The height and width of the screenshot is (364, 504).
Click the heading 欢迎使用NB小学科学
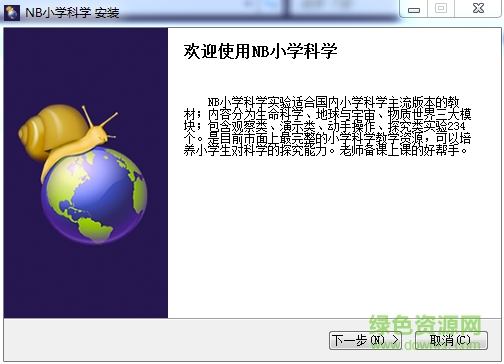point(260,51)
